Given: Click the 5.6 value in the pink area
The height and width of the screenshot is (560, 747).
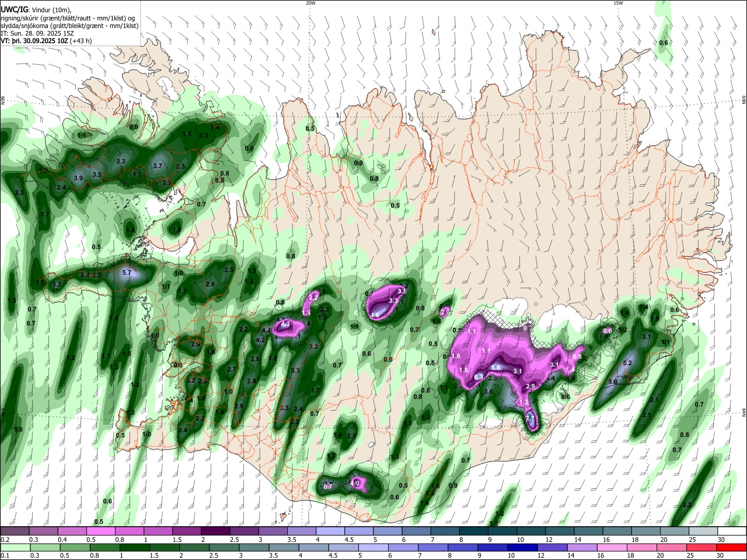Looking at the screenshot, I should 496,367.
